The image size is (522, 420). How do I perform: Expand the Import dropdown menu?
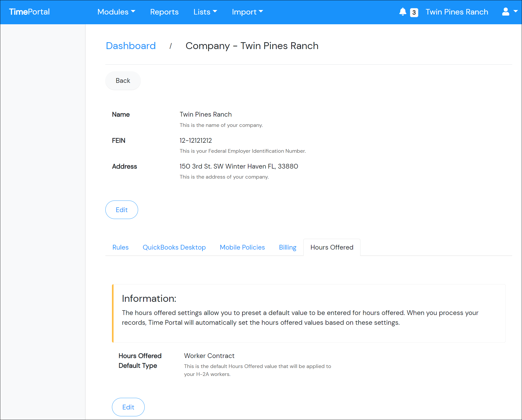pyautogui.click(x=247, y=12)
